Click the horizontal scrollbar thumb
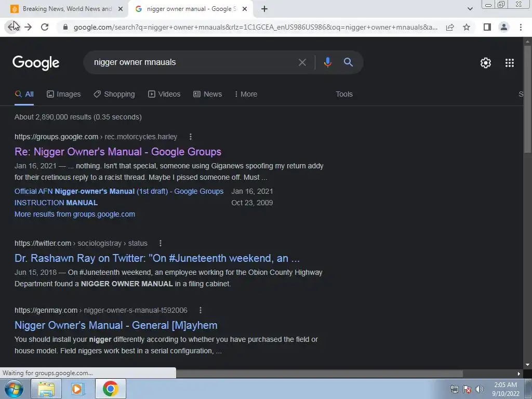Image resolution: width=532 pixels, height=399 pixels. (319, 374)
